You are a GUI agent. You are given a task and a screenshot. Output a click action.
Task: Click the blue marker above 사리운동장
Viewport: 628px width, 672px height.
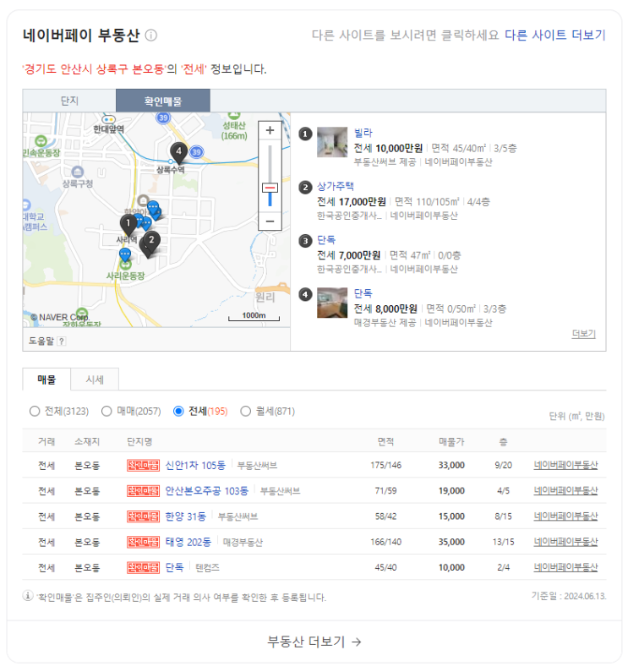tap(125, 254)
